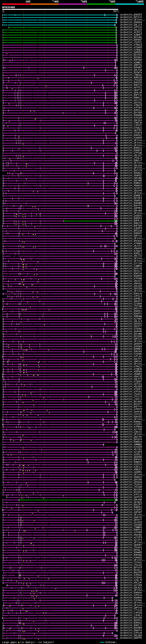Click the orange ~40% identity legend bar
This screenshot has height=644, width=146.
point(45,4)
